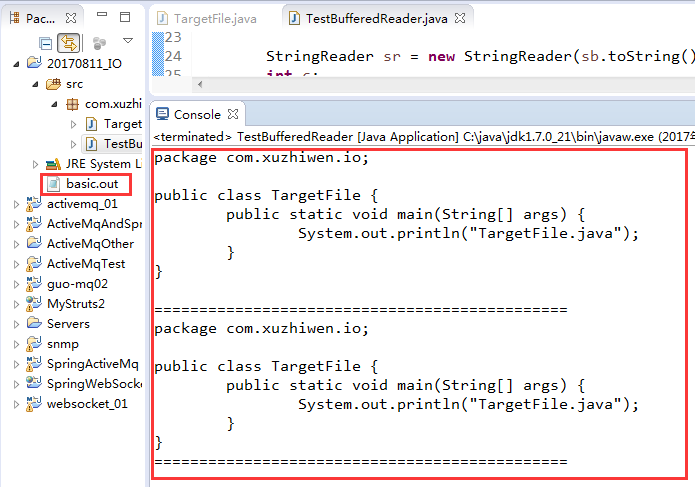Expand the ActiveMqOther project

coord(16,244)
